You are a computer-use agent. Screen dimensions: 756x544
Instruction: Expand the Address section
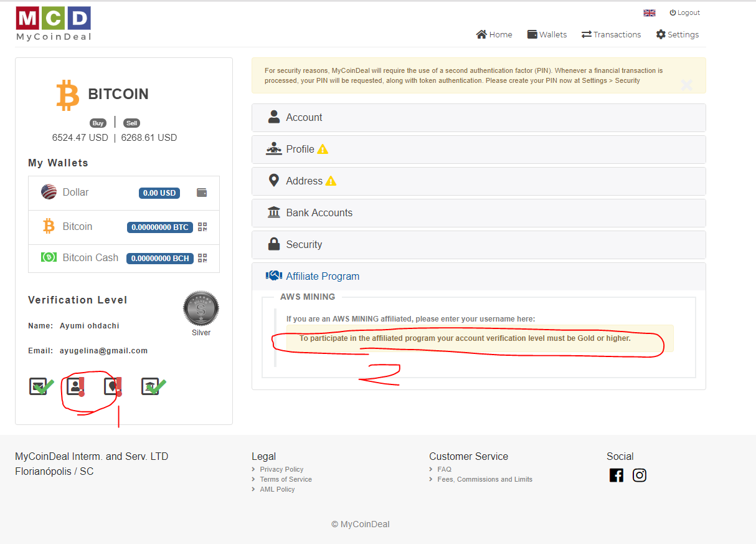(478, 181)
